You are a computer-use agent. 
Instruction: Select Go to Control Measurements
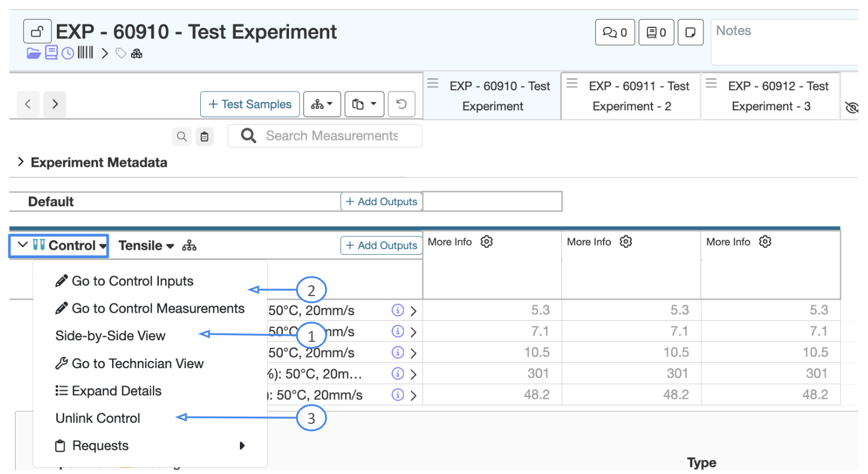click(x=150, y=308)
